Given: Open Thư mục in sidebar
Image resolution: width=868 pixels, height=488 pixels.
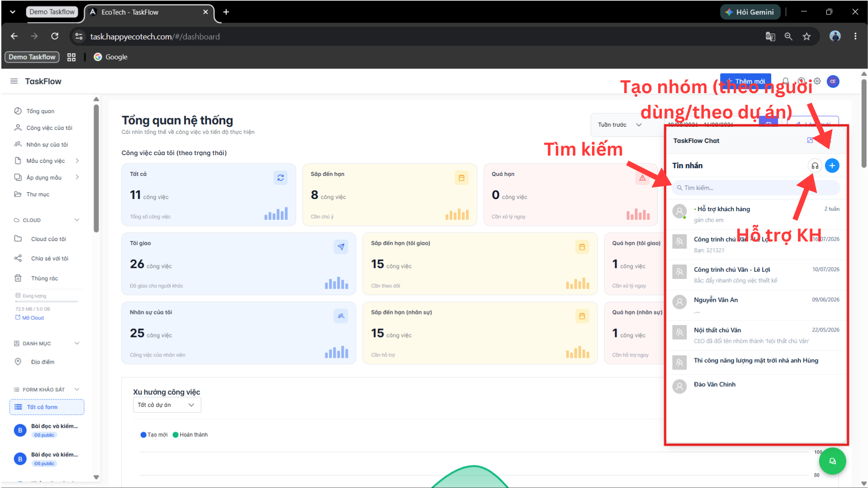Looking at the screenshot, I should (38, 194).
